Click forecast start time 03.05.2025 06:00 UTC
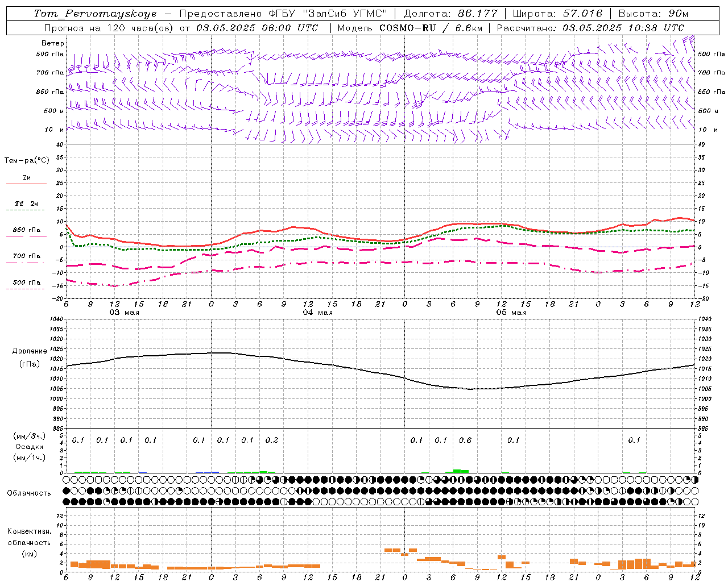The image size is (728, 582). pyautogui.click(x=257, y=28)
